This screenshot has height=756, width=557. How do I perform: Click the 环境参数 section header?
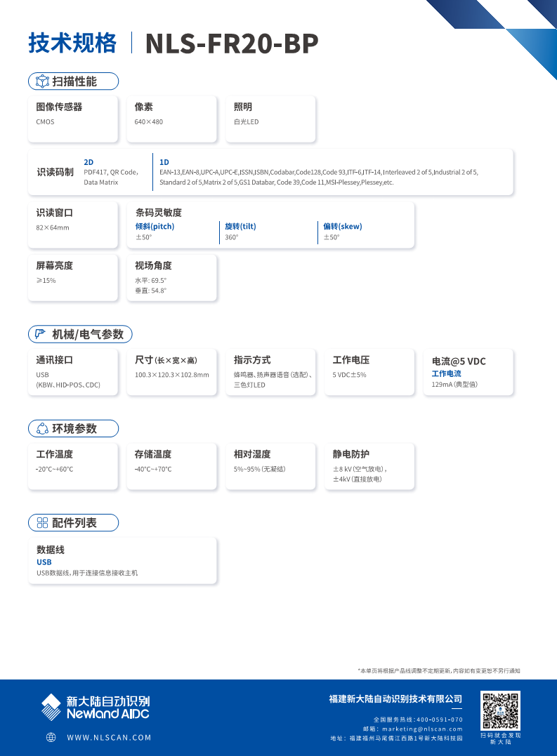[x=73, y=429]
